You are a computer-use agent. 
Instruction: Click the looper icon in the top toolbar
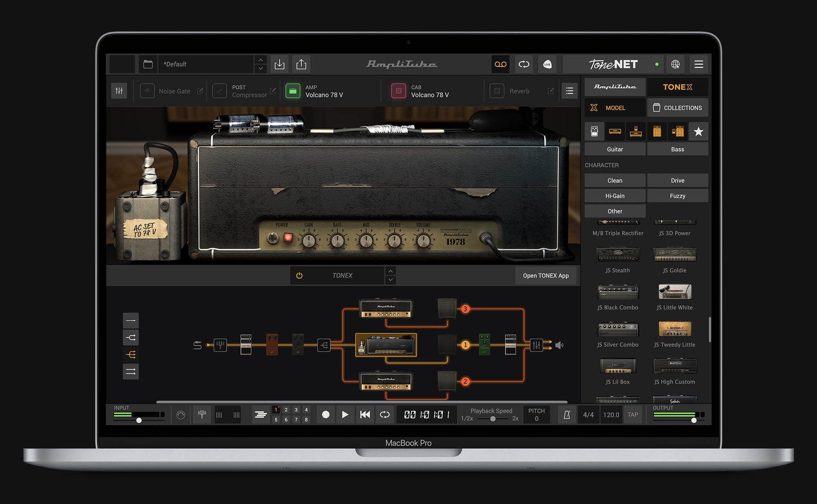coord(524,64)
